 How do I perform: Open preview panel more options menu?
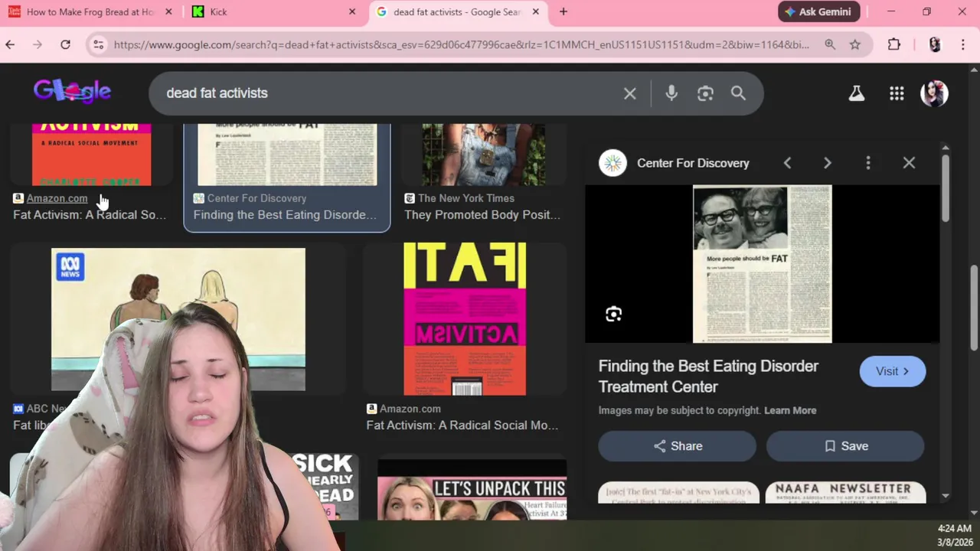(x=868, y=163)
